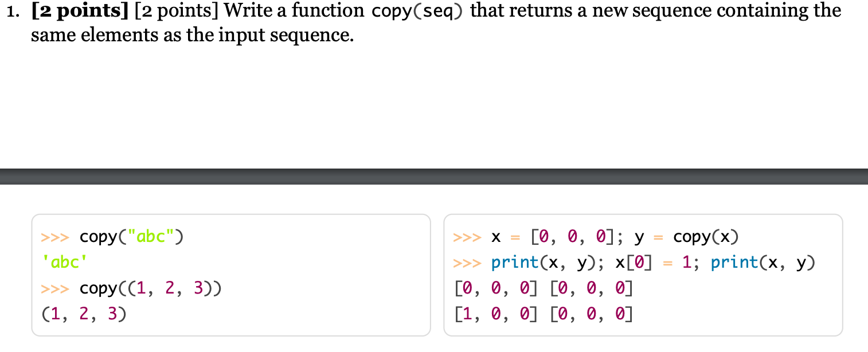Click the dark horizontal divider bar
This screenshot has width=868, height=352.
(x=434, y=173)
